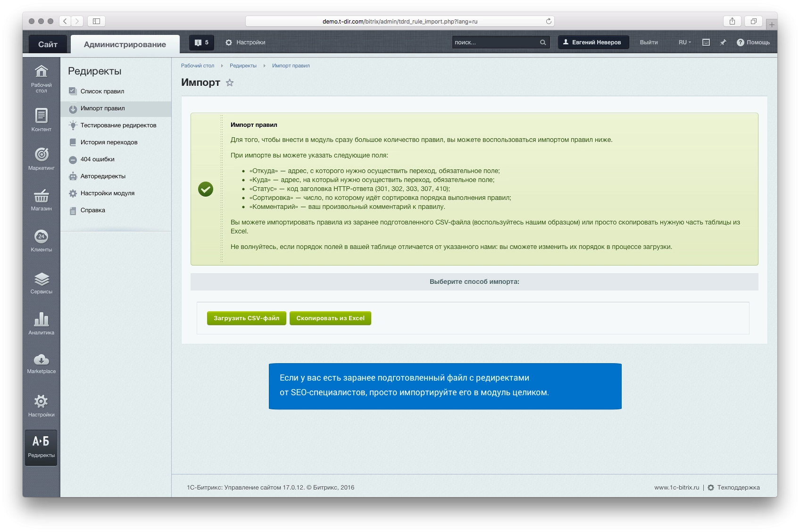
Task: Toggle the browser sidebar button
Action: (96, 21)
